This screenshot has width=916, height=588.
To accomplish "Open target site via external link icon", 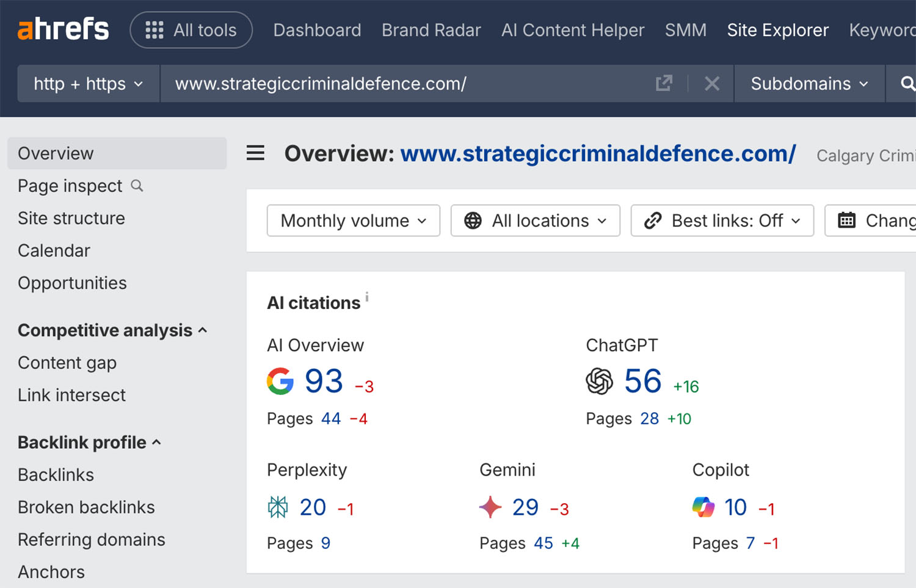I will [664, 84].
